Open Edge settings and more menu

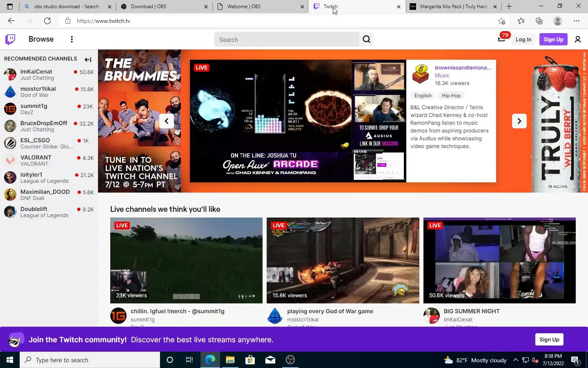(577, 21)
